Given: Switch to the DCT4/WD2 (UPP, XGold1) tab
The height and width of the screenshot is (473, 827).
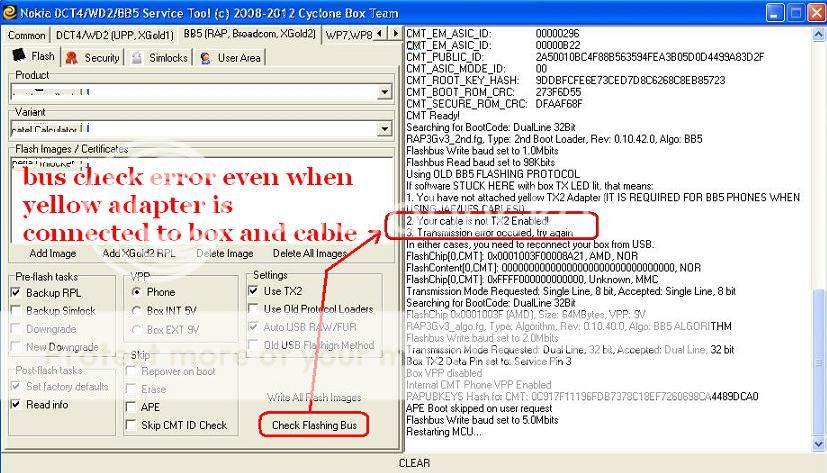Looking at the screenshot, I should 114,35.
